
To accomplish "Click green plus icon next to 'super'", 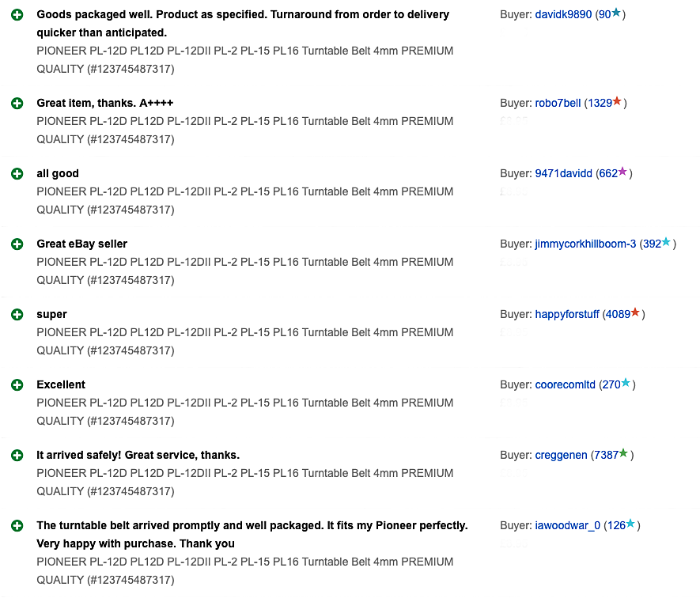I will 17,315.
